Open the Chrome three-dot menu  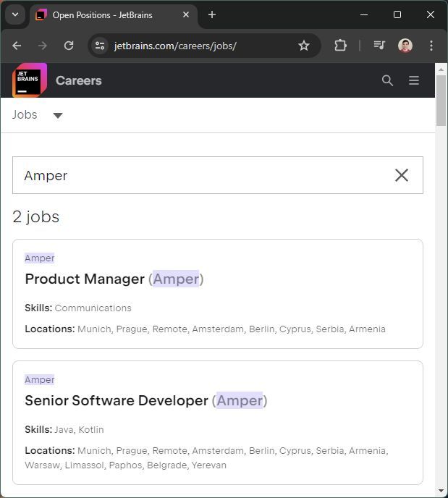point(431,46)
